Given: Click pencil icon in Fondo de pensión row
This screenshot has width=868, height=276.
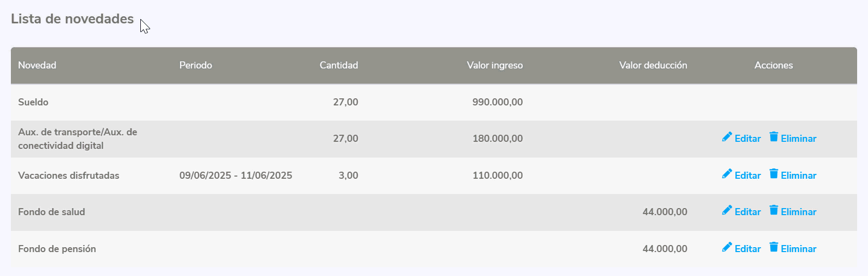Looking at the screenshot, I should click(727, 247).
